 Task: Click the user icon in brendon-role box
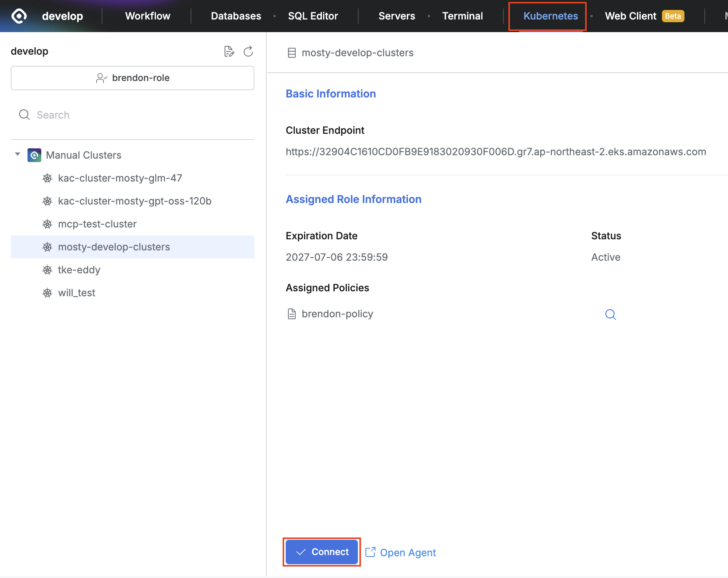tap(102, 78)
